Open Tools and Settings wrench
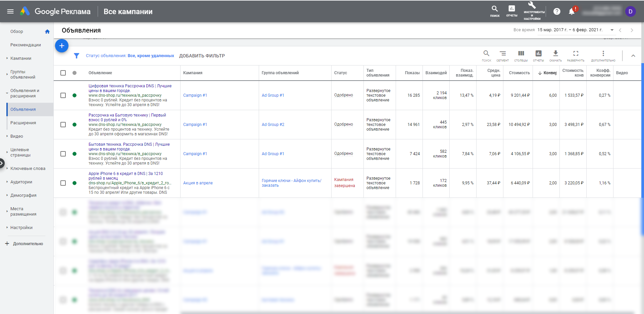 click(532, 11)
